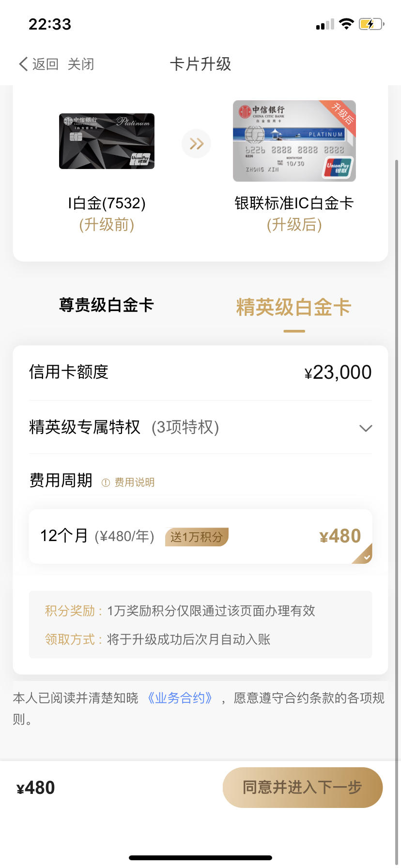This screenshot has height=868, width=401.
Task: Tap the 费用说明 info circle icon
Action: pyautogui.click(x=106, y=482)
